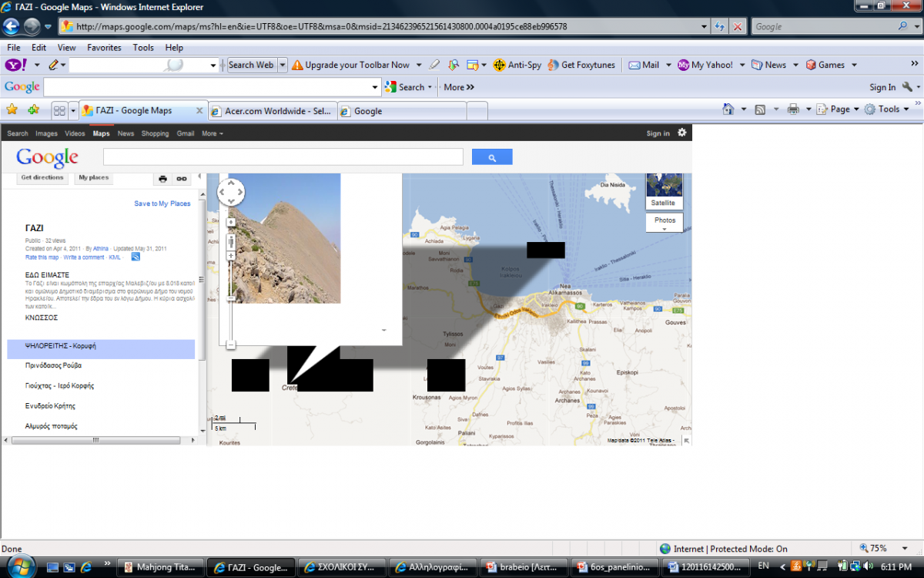This screenshot has height=578, width=924.
Task: Click Add to Favorites star-plus icon
Action: (33, 109)
